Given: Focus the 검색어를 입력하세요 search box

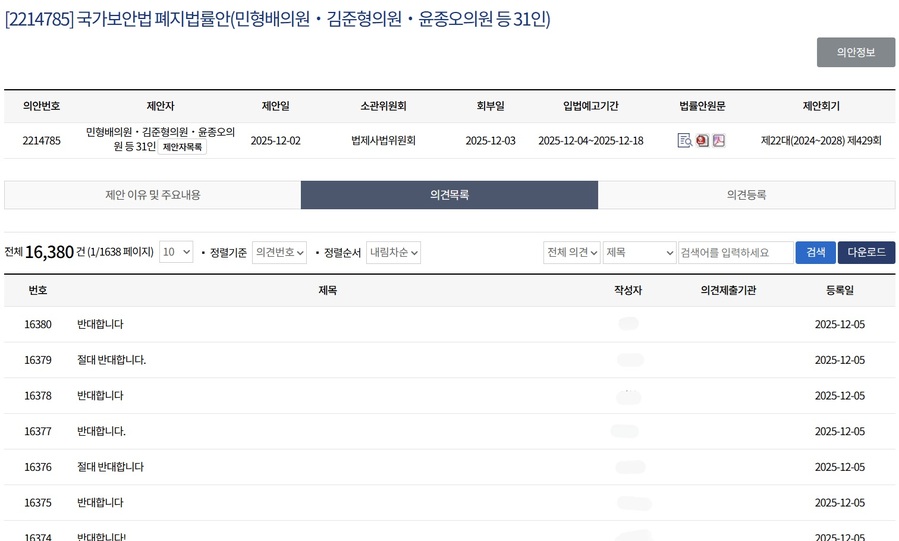Looking at the screenshot, I should (x=735, y=252).
